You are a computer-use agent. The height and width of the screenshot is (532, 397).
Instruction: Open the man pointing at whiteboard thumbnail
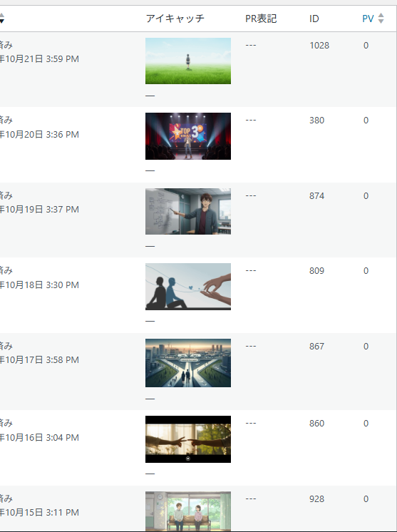[x=188, y=211]
